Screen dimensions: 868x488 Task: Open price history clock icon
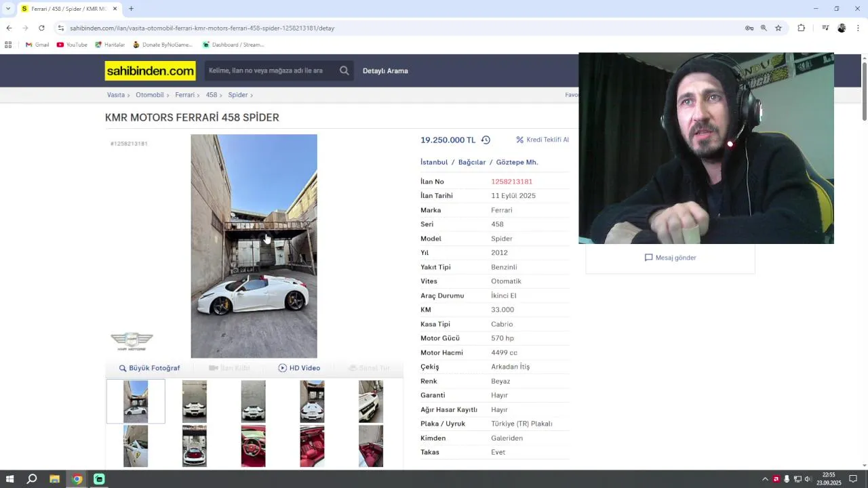click(486, 140)
